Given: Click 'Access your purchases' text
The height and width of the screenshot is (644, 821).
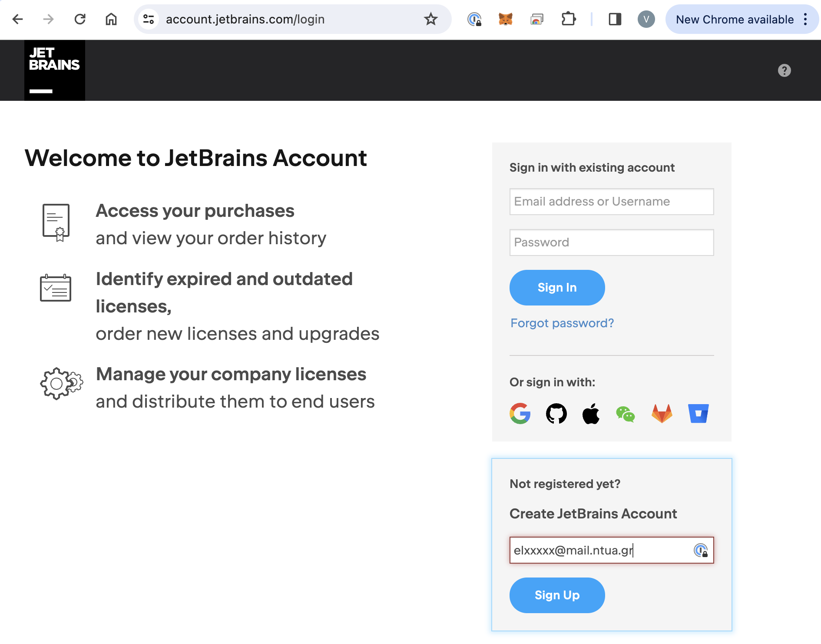Looking at the screenshot, I should [195, 211].
